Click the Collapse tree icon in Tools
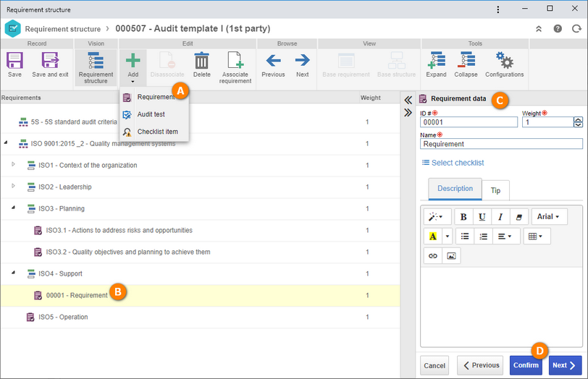The image size is (588, 379). pyautogui.click(x=466, y=60)
